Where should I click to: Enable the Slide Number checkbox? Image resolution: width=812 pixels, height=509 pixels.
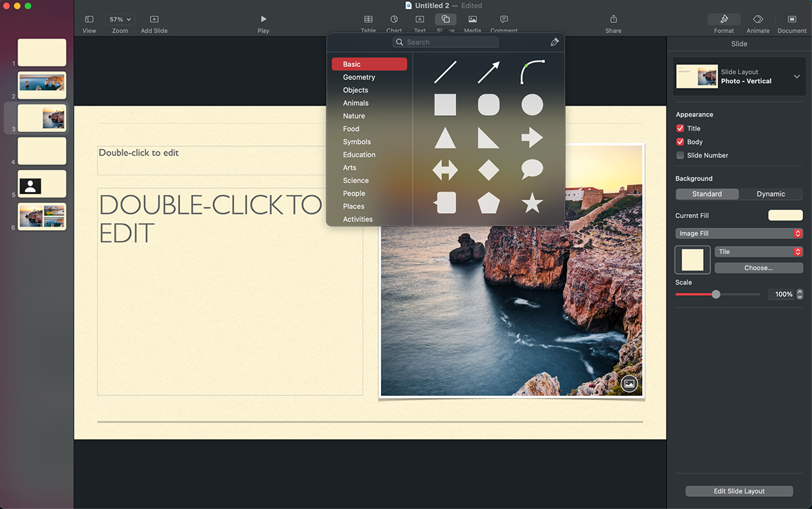(680, 155)
